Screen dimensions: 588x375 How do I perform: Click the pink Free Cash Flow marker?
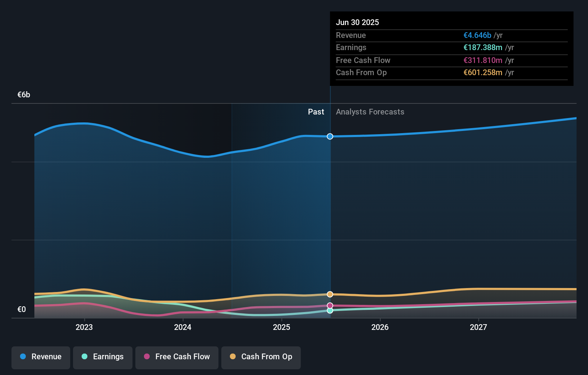[x=329, y=305]
